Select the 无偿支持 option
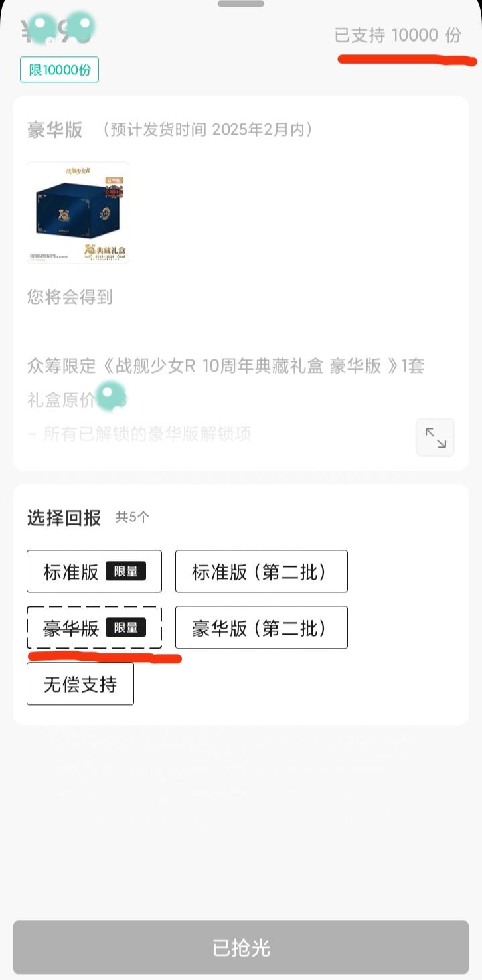This screenshot has width=482, height=980. tap(80, 683)
